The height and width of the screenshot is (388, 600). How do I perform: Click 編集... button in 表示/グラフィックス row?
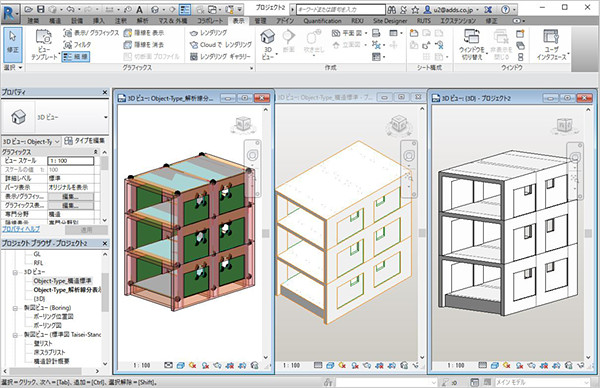tap(70, 196)
